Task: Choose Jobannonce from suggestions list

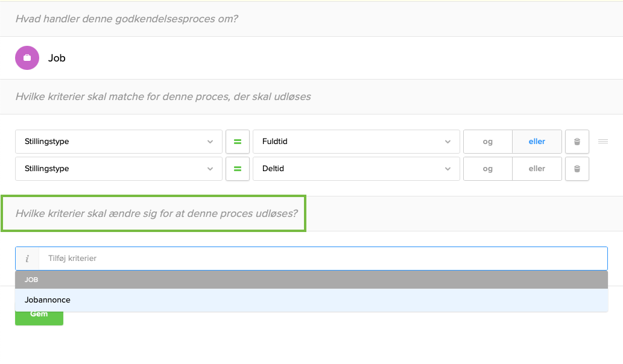Action: pos(48,300)
